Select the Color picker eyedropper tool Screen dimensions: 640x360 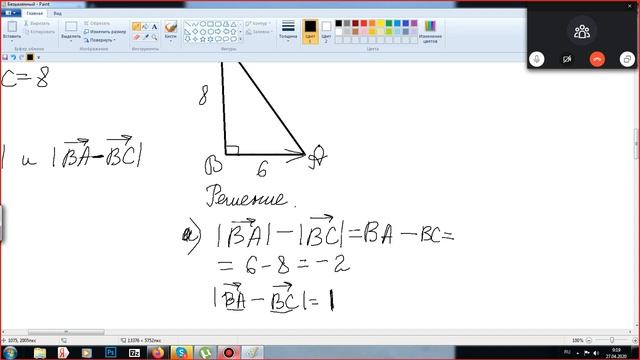click(x=145, y=37)
